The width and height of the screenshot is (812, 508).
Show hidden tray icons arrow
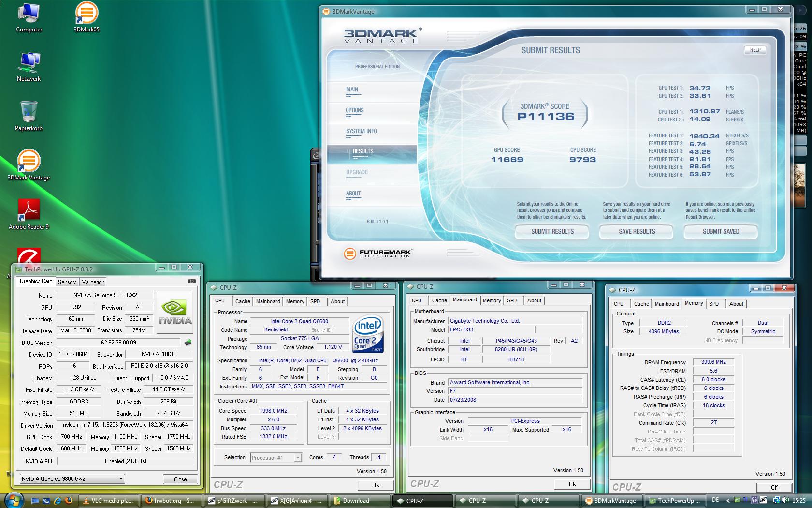coord(729,501)
